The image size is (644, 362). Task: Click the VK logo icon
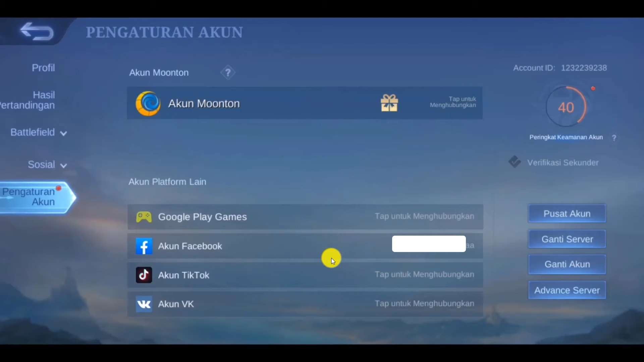144,304
